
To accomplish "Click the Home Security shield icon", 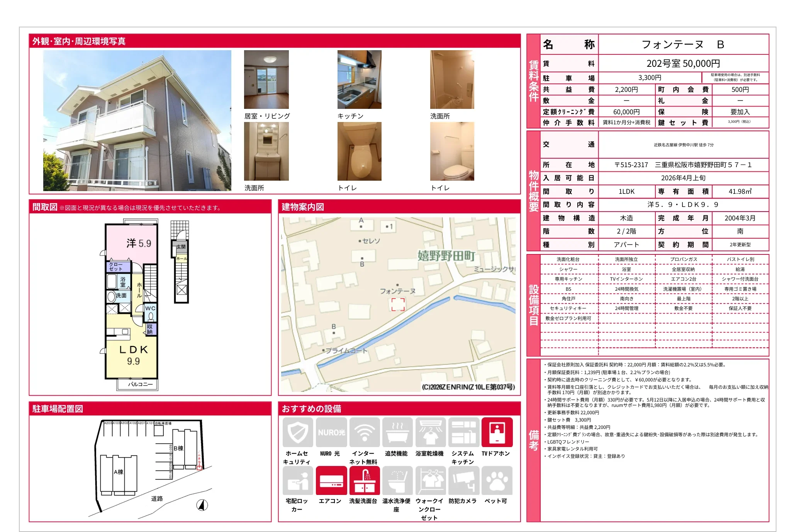I will [297, 432].
